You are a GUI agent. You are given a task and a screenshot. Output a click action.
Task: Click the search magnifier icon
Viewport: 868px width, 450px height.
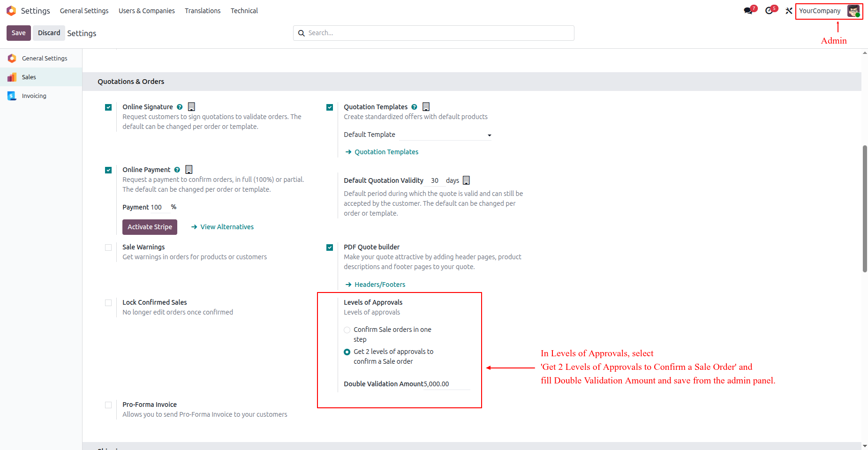click(302, 33)
